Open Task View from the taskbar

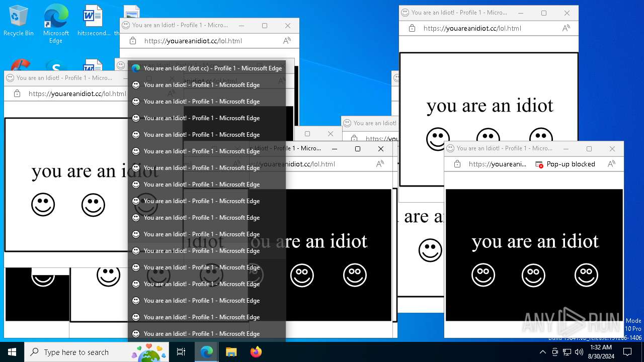point(181,352)
